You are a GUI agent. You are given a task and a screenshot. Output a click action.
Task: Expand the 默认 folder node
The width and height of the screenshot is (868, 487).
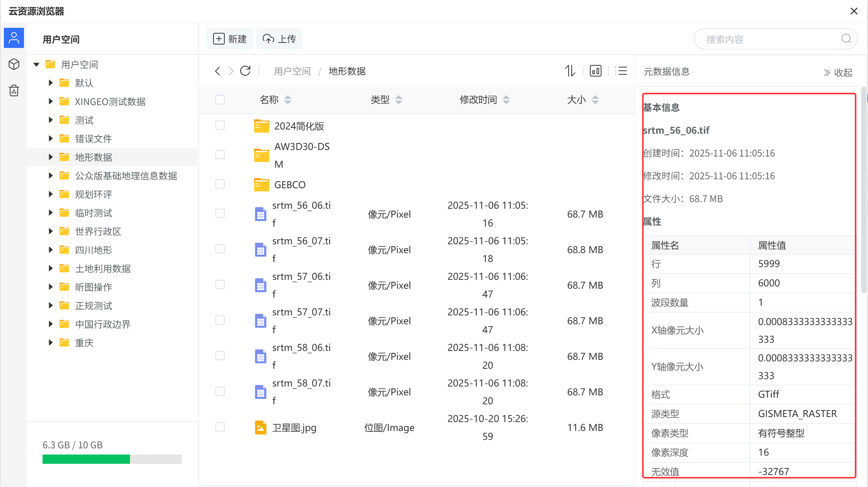(50, 83)
